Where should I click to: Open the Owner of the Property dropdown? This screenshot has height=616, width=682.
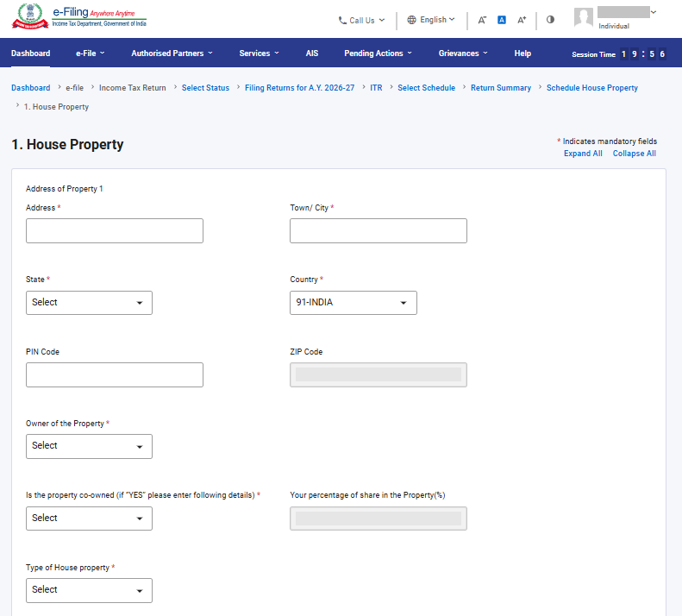coord(89,446)
